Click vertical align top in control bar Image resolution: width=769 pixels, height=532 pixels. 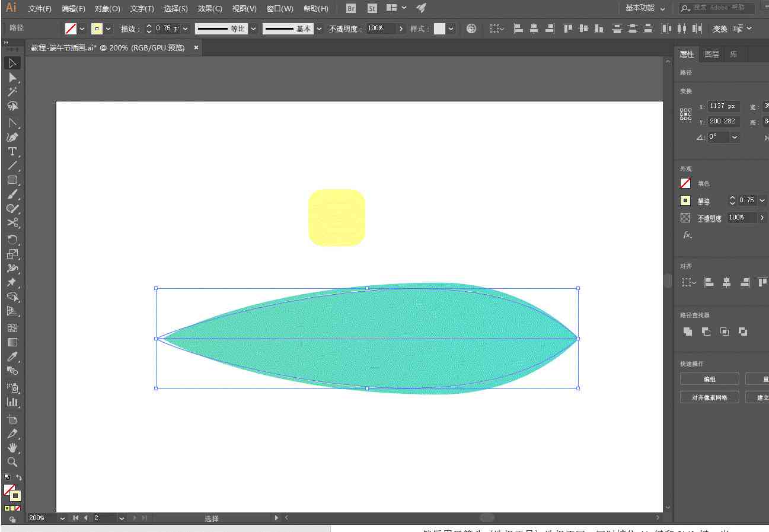(x=568, y=28)
